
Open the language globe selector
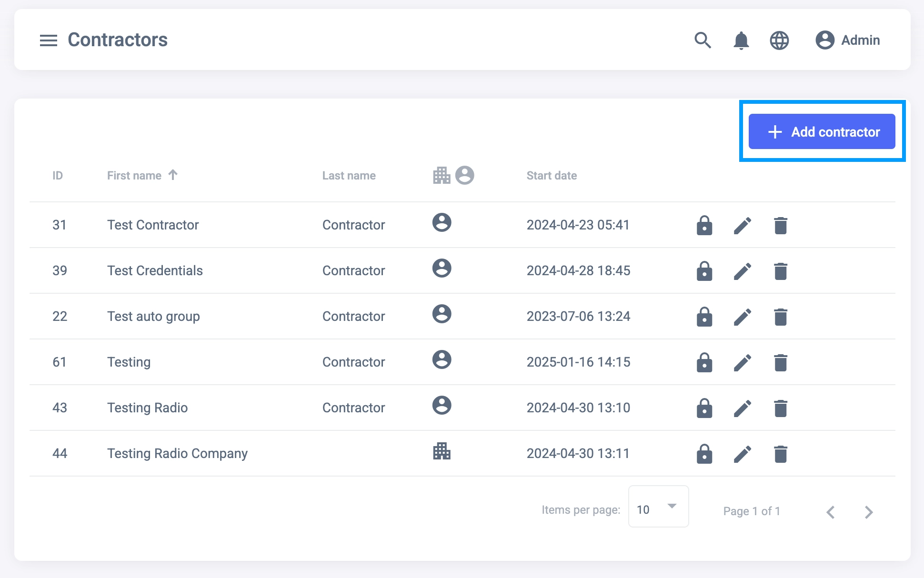(x=779, y=40)
